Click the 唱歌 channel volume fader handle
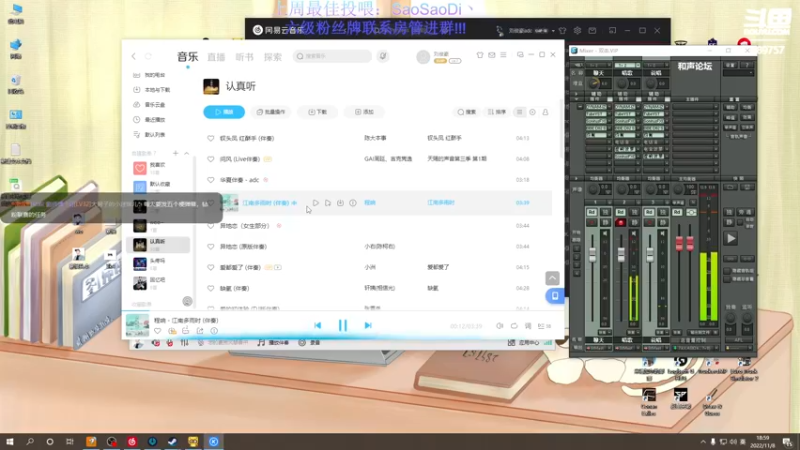Viewport: 800px width, 450px height. click(x=621, y=254)
